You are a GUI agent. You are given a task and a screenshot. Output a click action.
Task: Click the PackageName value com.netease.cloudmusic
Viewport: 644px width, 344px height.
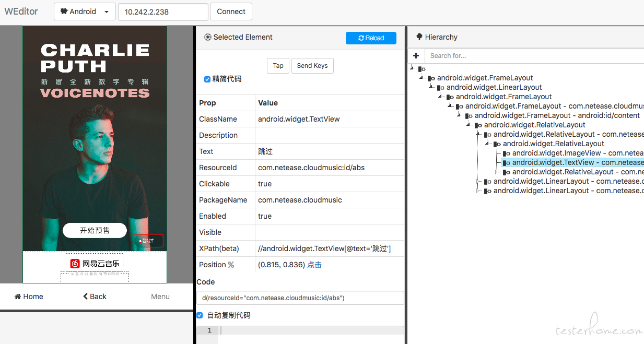tap(300, 200)
